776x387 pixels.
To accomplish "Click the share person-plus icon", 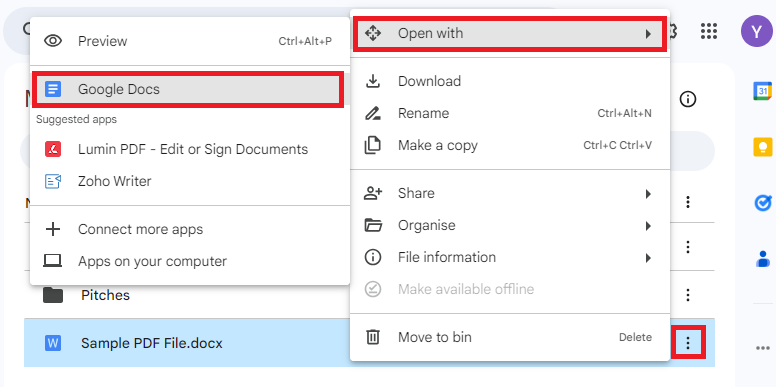I will coord(373,193).
